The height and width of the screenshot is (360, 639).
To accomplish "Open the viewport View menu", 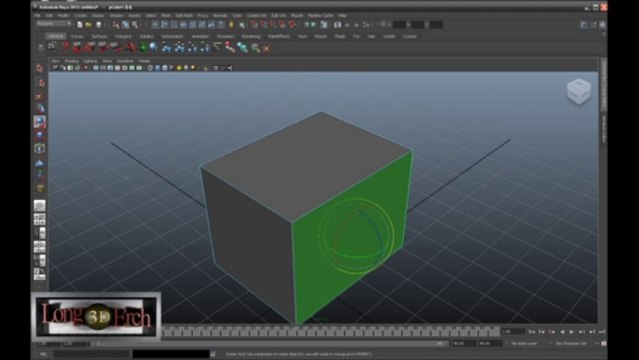I will pos(55,61).
